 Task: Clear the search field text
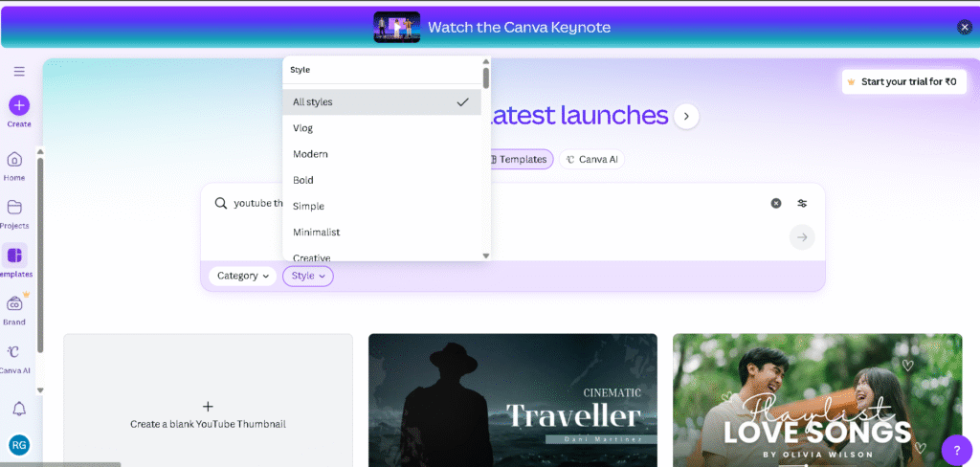776,203
